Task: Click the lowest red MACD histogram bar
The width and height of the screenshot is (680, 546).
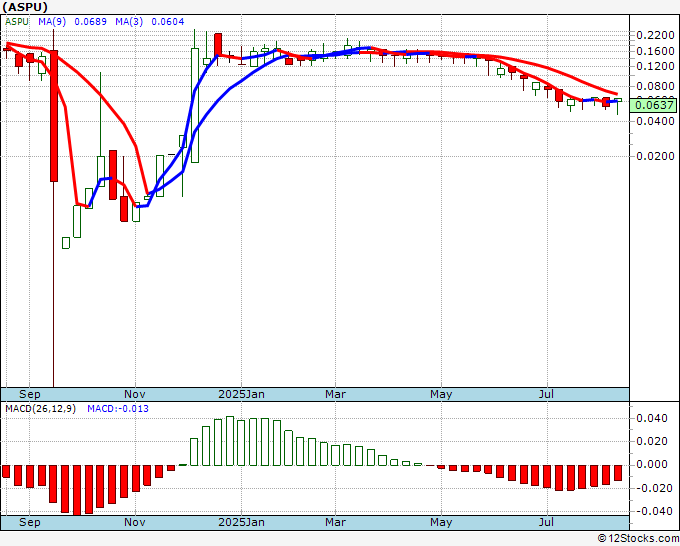Action: point(77,490)
